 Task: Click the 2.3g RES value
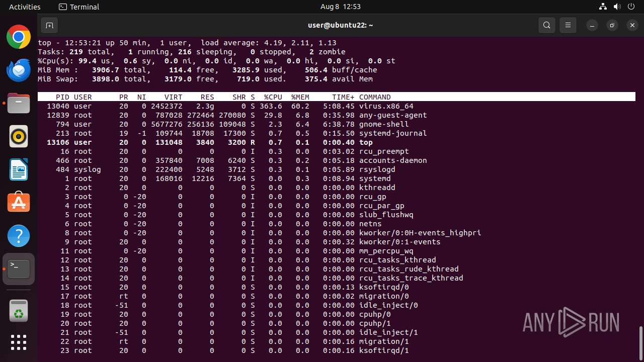click(205, 106)
